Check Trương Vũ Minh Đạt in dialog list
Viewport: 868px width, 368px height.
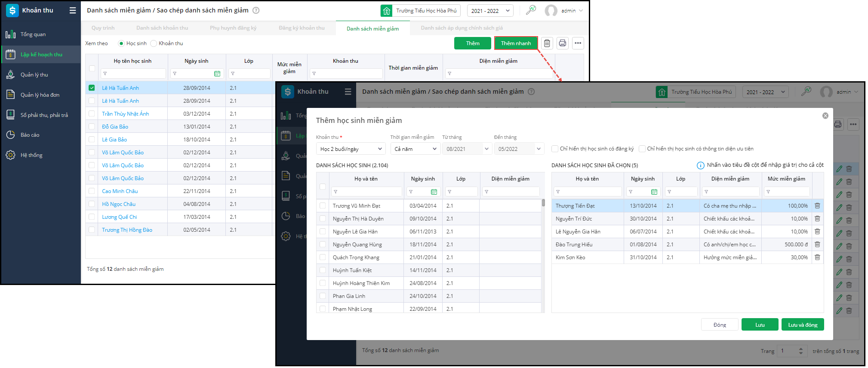point(323,206)
